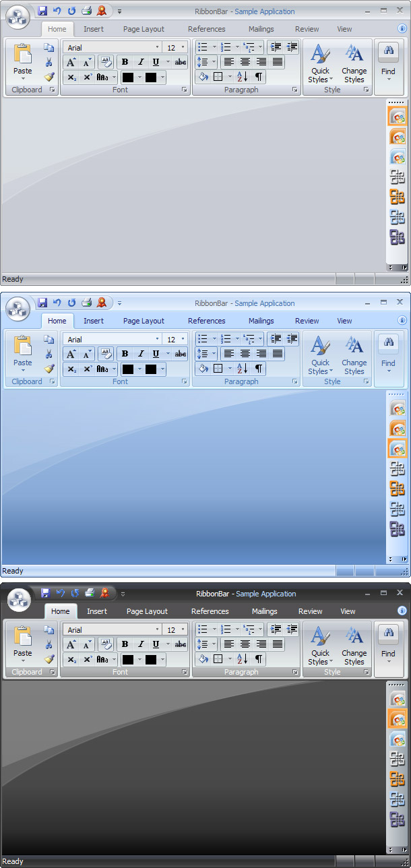This screenshot has height=868, width=411.
Task: Open Numbering list dropdown in the silver window
Action: [237, 47]
